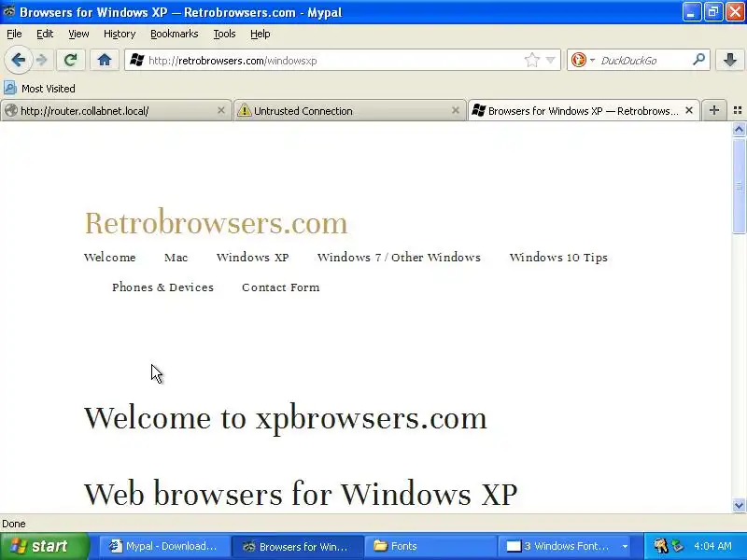This screenshot has width=747, height=560.
Task: Open the Edit menu
Action: [45, 34]
